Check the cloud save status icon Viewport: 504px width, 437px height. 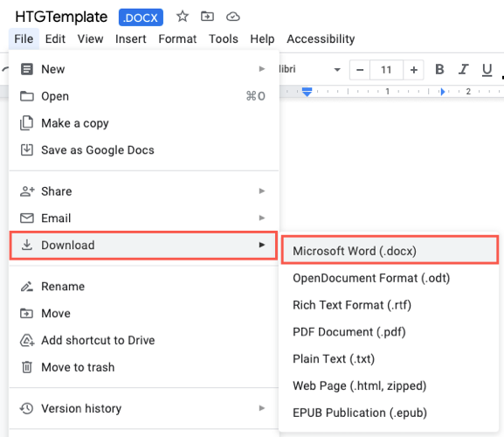point(232,17)
